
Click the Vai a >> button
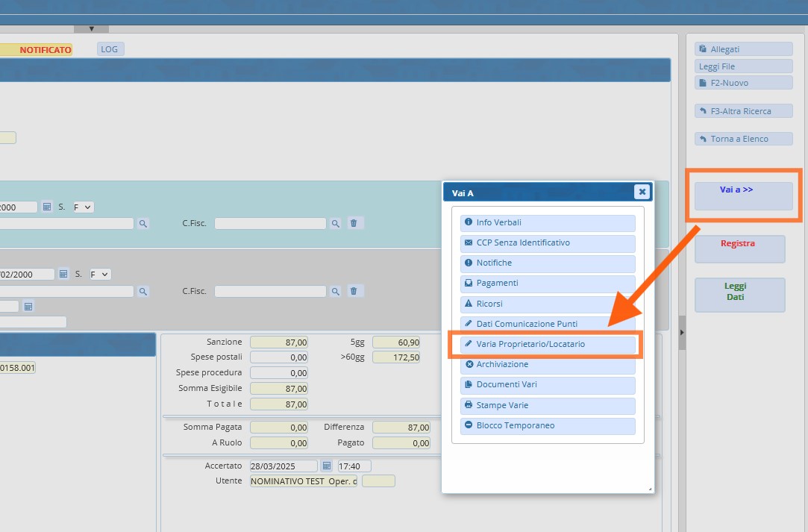pyautogui.click(x=744, y=196)
